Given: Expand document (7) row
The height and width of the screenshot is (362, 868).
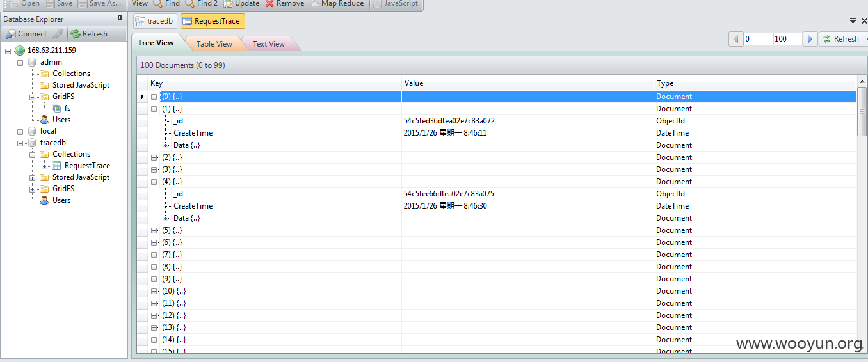Looking at the screenshot, I should (x=154, y=255).
